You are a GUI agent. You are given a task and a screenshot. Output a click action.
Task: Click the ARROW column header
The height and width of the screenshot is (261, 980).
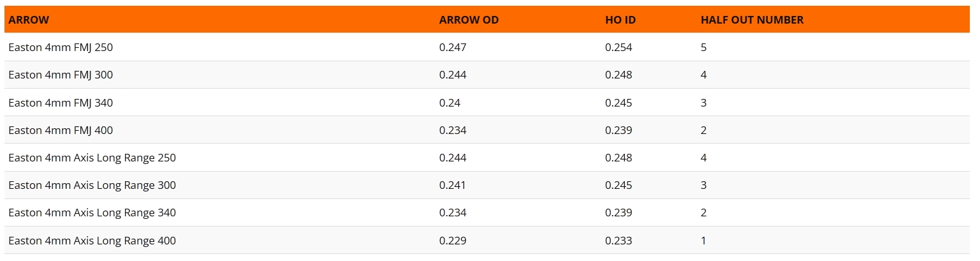(29, 20)
